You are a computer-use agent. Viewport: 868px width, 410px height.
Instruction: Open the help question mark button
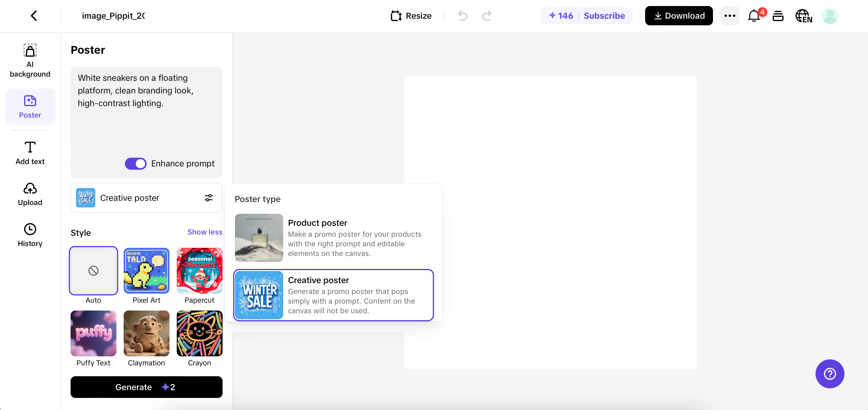tap(830, 374)
